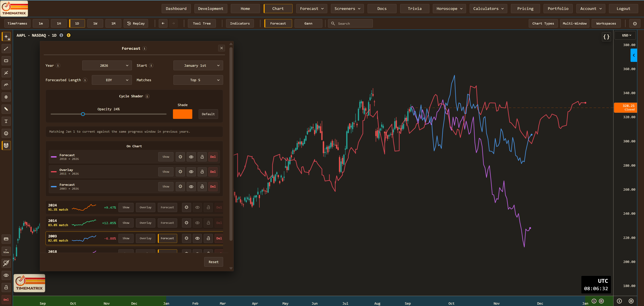This screenshot has width=644, height=306.
Task: Open the emoji sticker tool
Action: coord(6,133)
